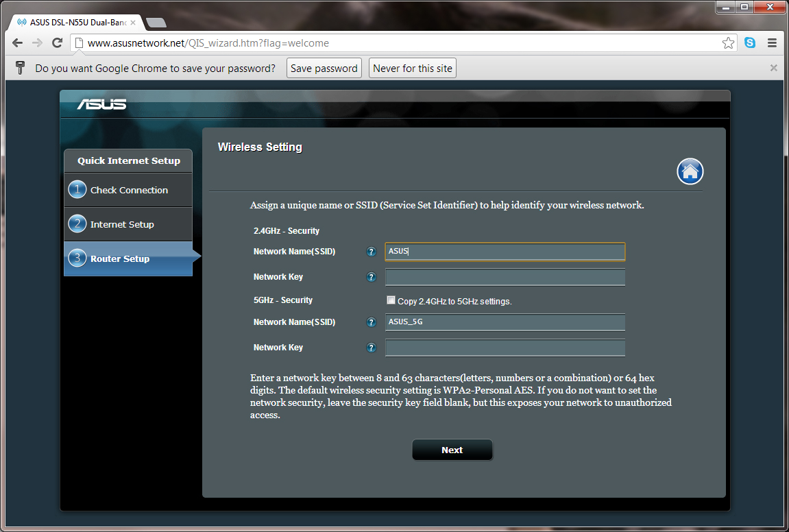This screenshot has width=789, height=532.
Task: Click the 2.4GHz Network Key field
Action: coord(505,277)
